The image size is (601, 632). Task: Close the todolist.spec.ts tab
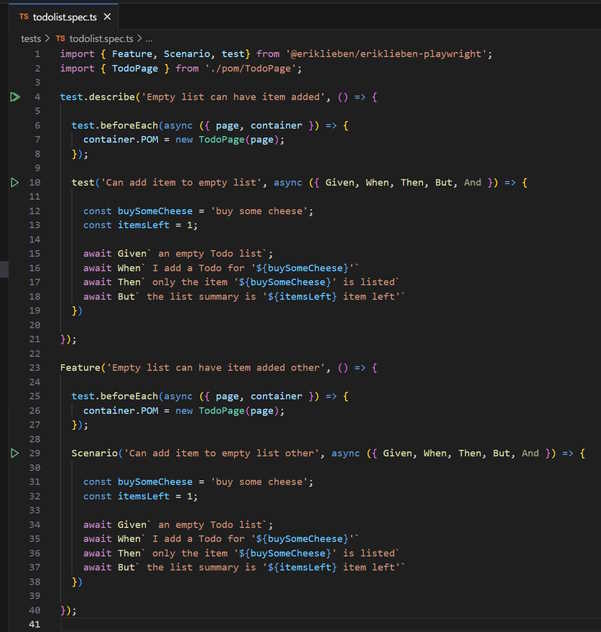[x=107, y=17]
